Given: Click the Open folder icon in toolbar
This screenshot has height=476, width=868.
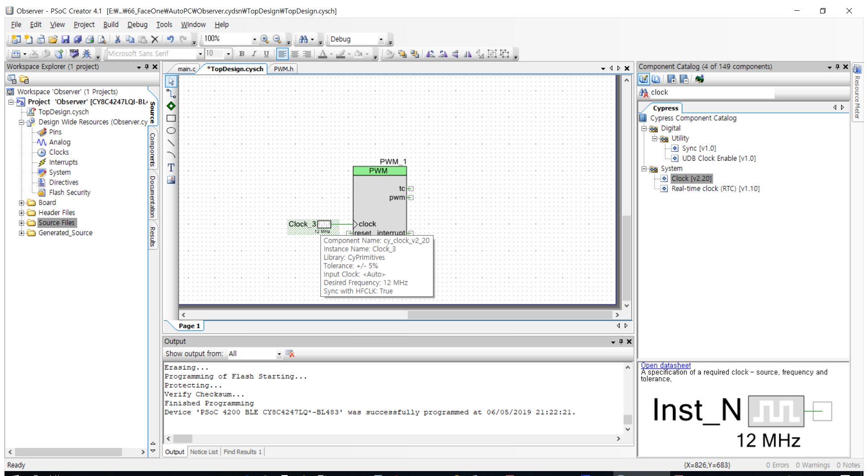Looking at the screenshot, I should [x=53, y=39].
